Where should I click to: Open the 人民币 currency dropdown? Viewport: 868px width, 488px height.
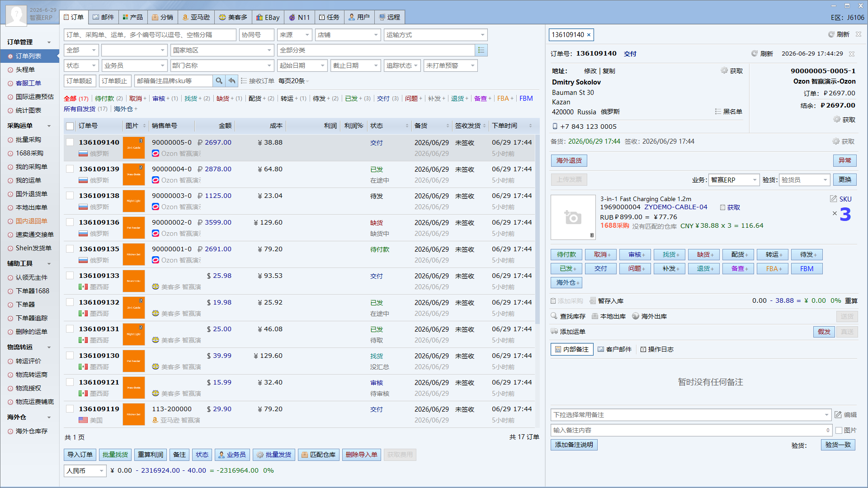coord(85,471)
